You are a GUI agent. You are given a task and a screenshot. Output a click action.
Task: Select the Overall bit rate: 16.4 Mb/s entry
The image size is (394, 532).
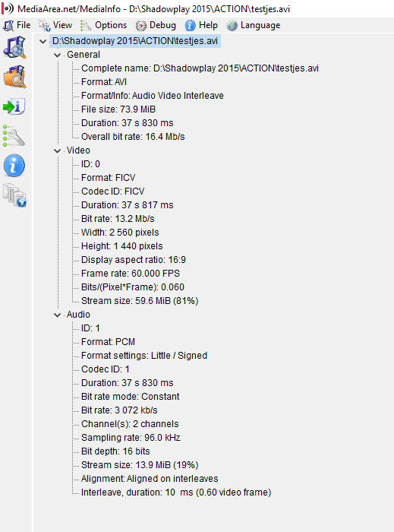133,137
